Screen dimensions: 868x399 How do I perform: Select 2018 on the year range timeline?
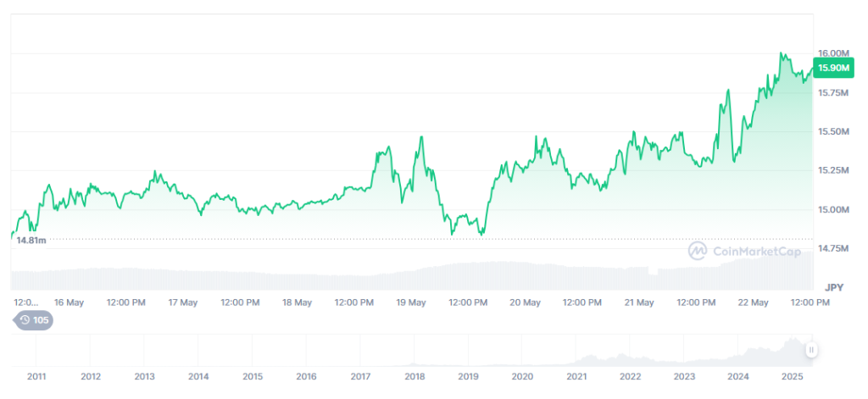[415, 376]
